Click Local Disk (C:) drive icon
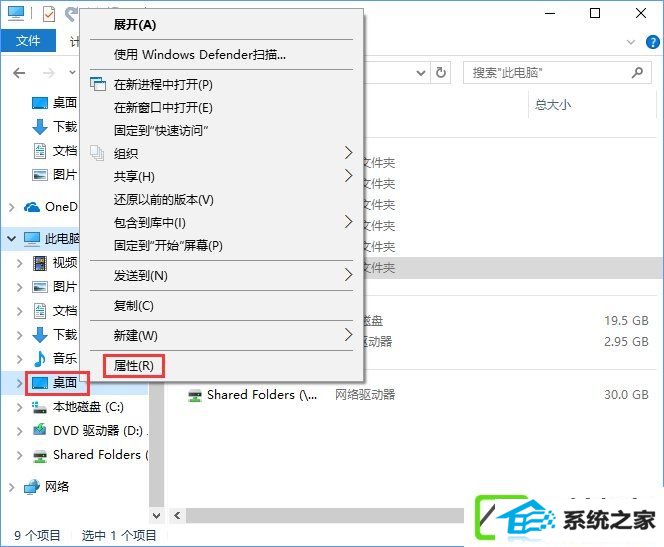This screenshot has width=664, height=547. pyautogui.click(x=40, y=407)
